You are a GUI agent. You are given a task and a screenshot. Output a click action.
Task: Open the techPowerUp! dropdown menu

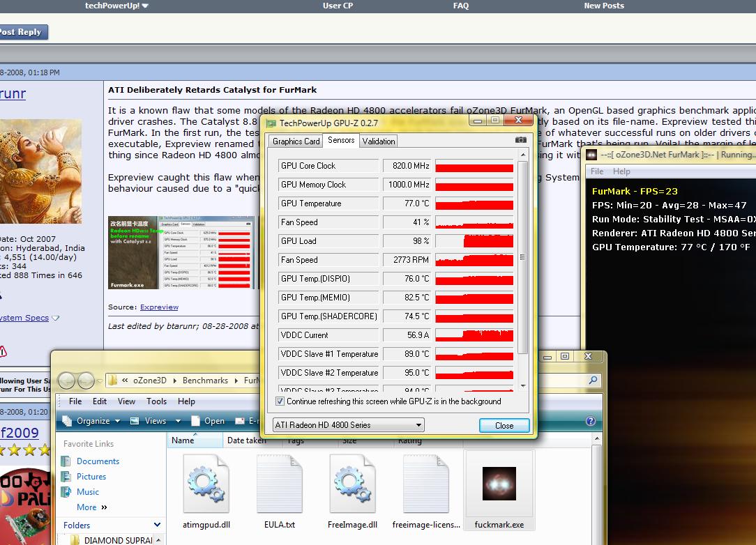coord(116,6)
